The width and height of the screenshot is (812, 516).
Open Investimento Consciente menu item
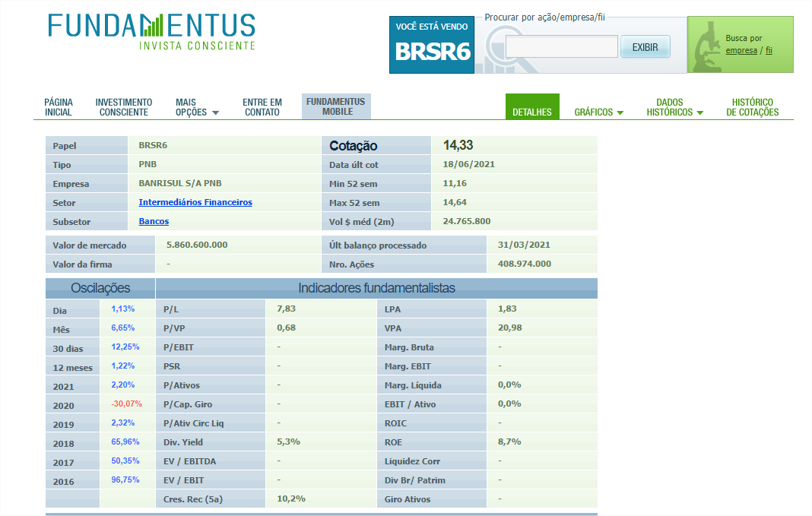pos(124,107)
